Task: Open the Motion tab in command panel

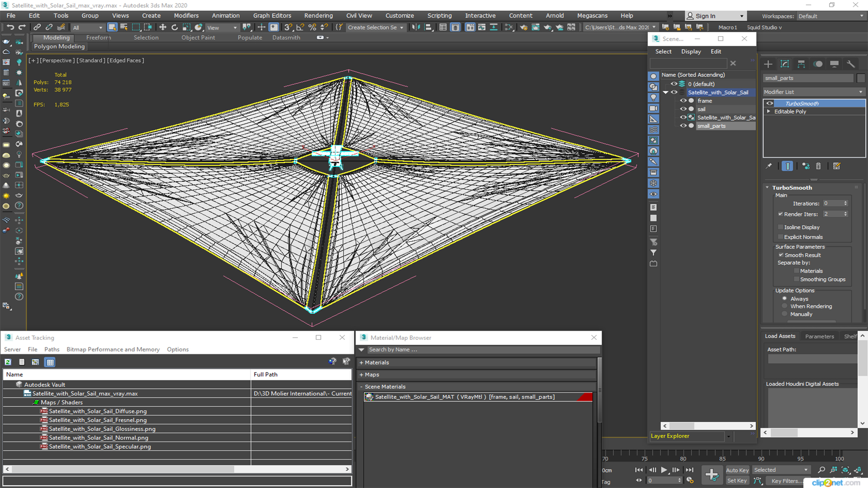Action: pos(818,64)
